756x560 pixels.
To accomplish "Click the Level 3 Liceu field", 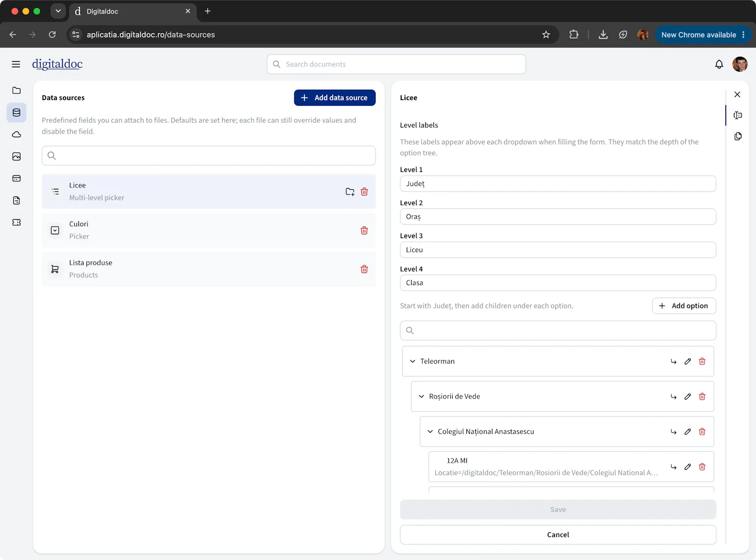I will coord(558,250).
